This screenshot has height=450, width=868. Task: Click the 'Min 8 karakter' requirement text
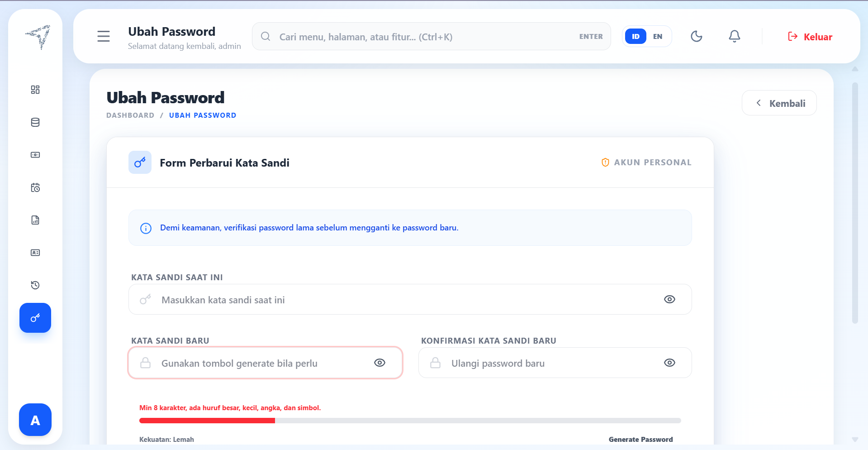(x=230, y=408)
